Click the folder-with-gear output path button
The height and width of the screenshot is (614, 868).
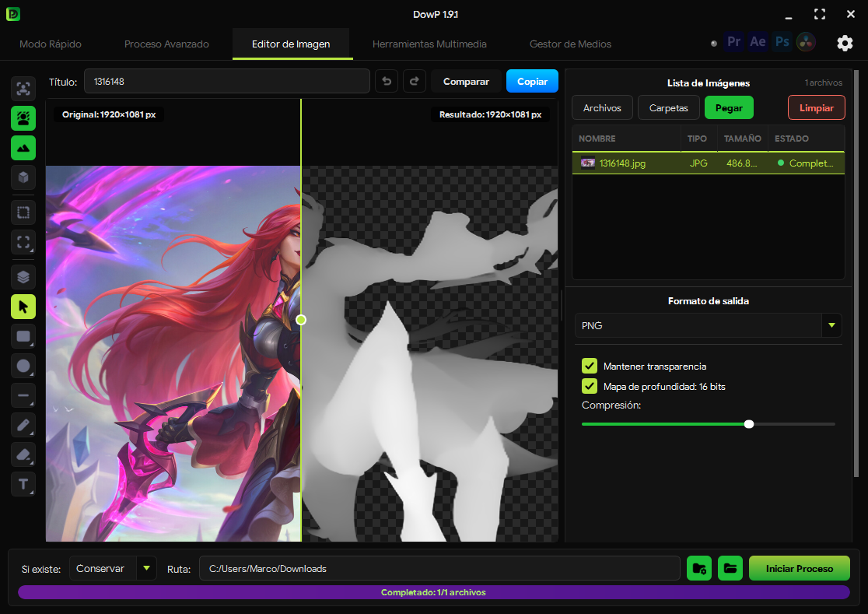(699, 569)
